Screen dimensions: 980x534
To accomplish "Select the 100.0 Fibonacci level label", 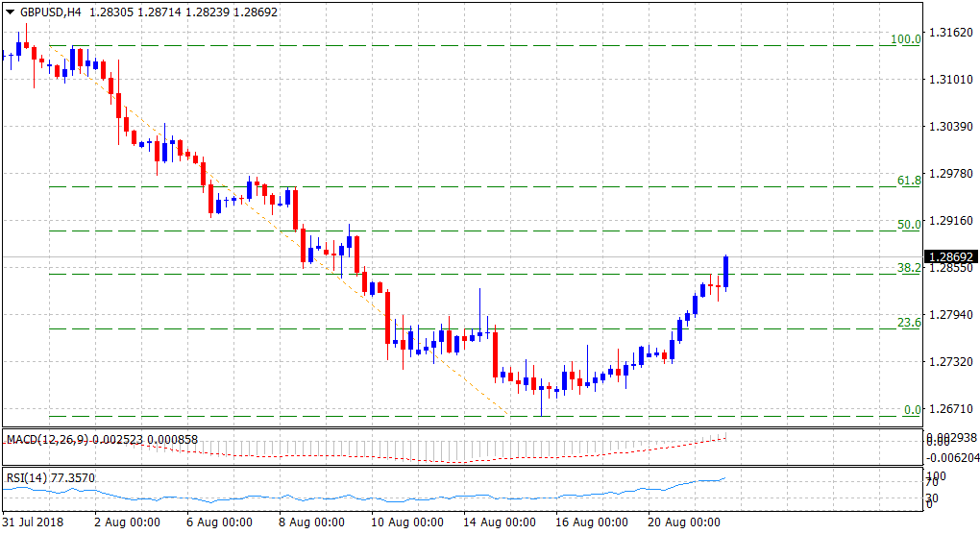I will [906, 39].
